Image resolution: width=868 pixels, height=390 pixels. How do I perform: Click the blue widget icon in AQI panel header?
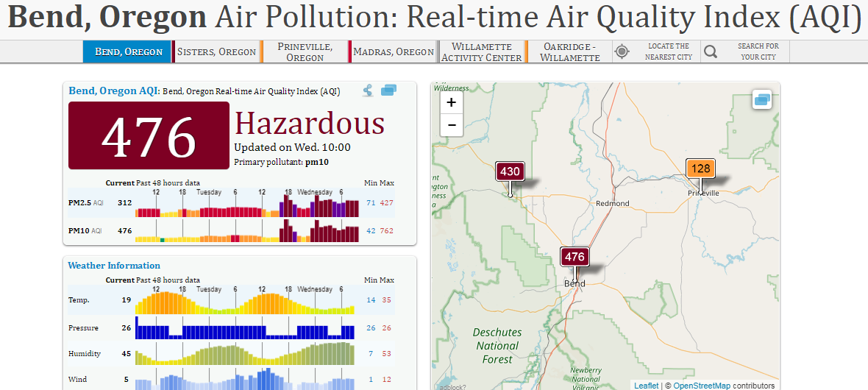(x=388, y=91)
